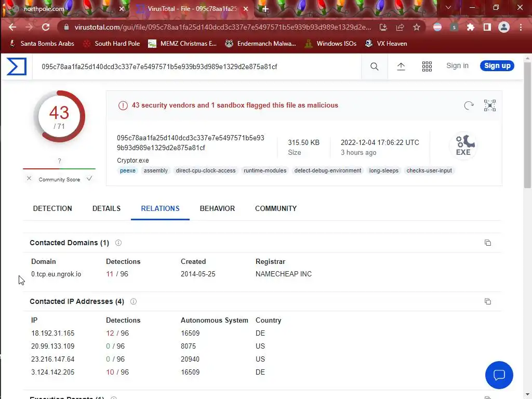The width and height of the screenshot is (532, 399).
Task: Reload the VirusTotal page
Action: point(46,27)
